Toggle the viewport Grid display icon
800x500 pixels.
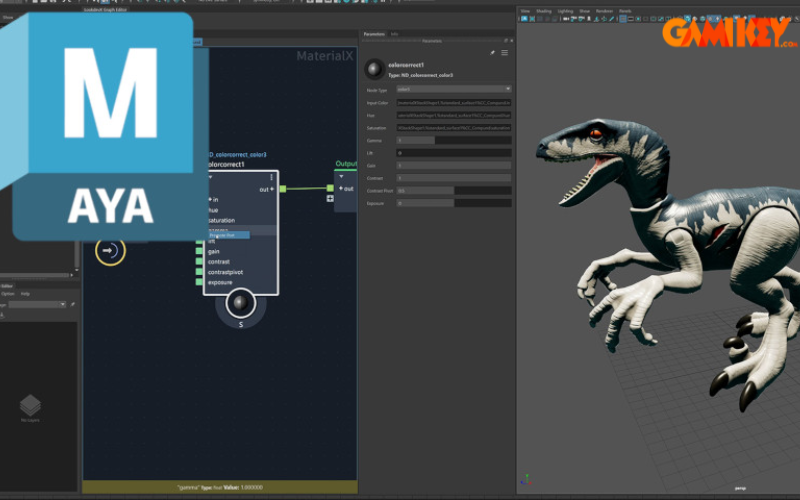coord(623,19)
